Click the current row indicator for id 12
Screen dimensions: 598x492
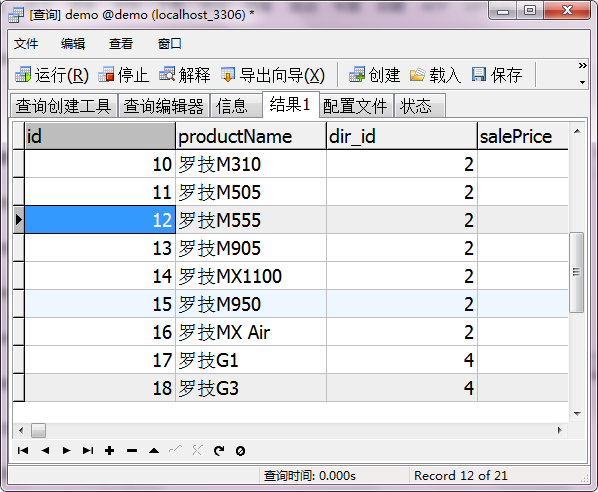pyautogui.click(x=19, y=220)
